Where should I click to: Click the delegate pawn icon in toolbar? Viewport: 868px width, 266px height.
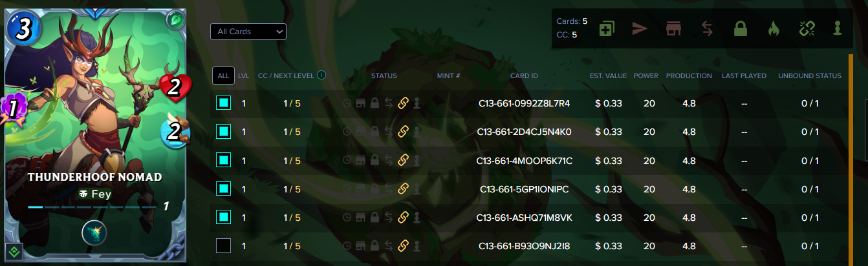tap(838, 28)
